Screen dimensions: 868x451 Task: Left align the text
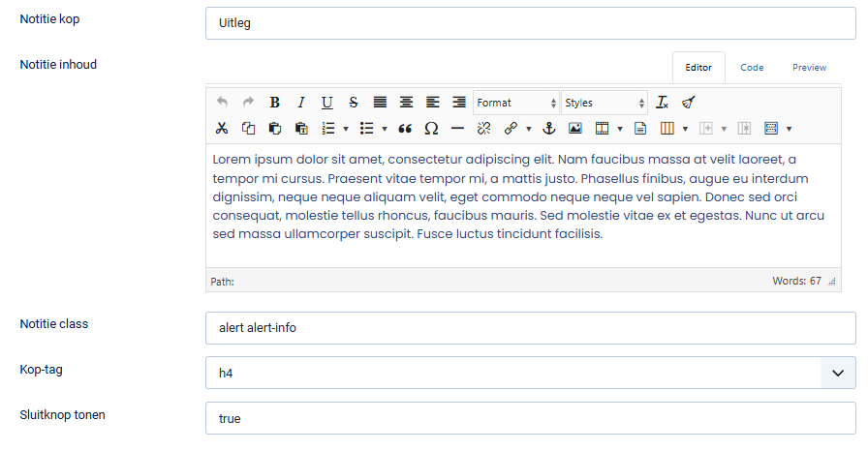point(432,103)
